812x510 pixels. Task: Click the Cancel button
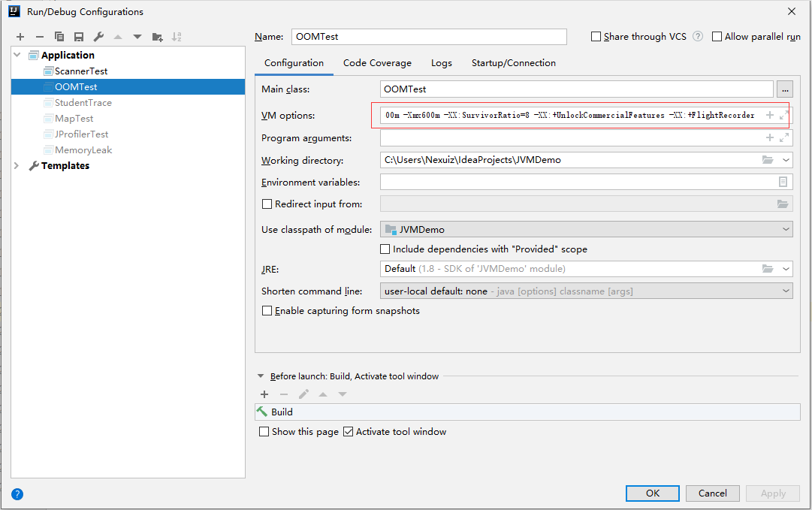(x=712, y=493)
